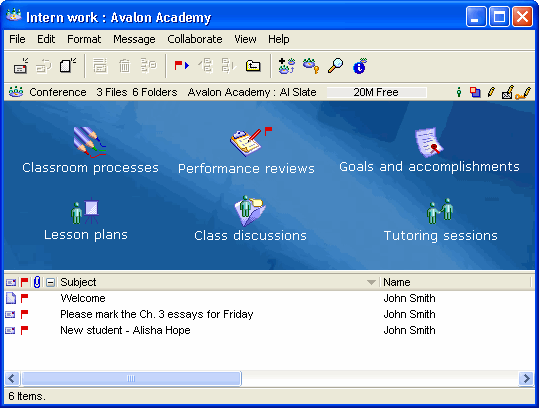539x408 pixels.
Task: Open the Lesson plans conference icon
Action: coord(85,211)
